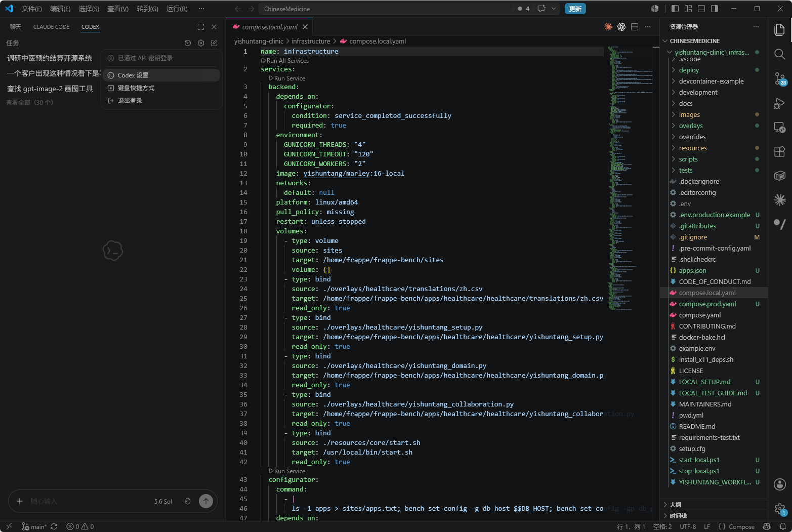
Task: Click 查看全部 (30 个) link
Action: [x=29, y=103]
